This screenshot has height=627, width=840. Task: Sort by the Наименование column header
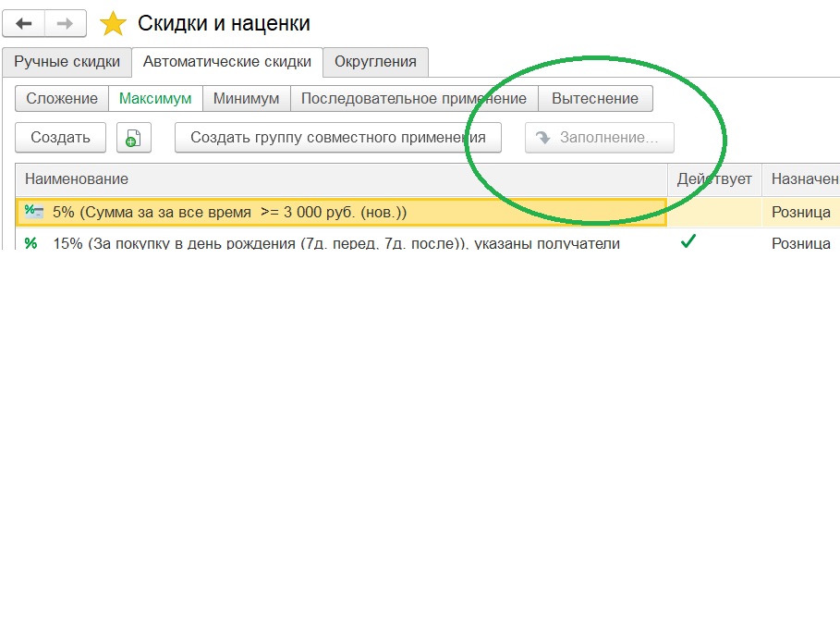(77, 178)
